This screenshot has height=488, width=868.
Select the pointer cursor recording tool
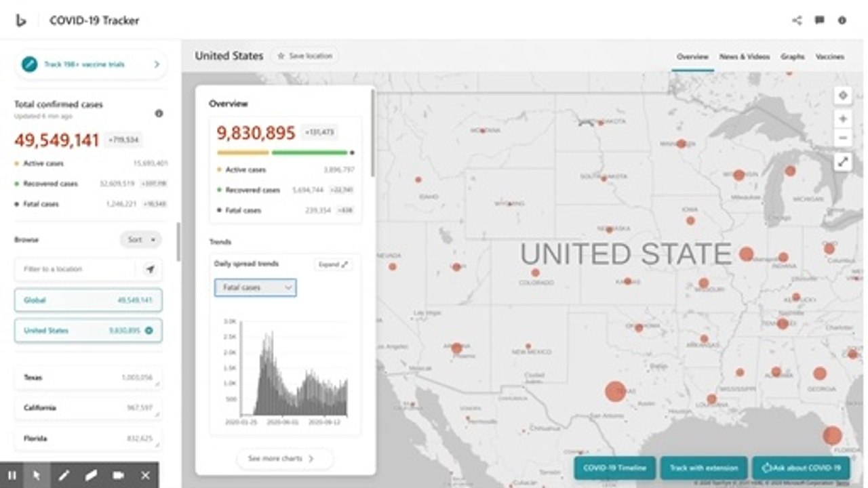click(x=37, y=475)
